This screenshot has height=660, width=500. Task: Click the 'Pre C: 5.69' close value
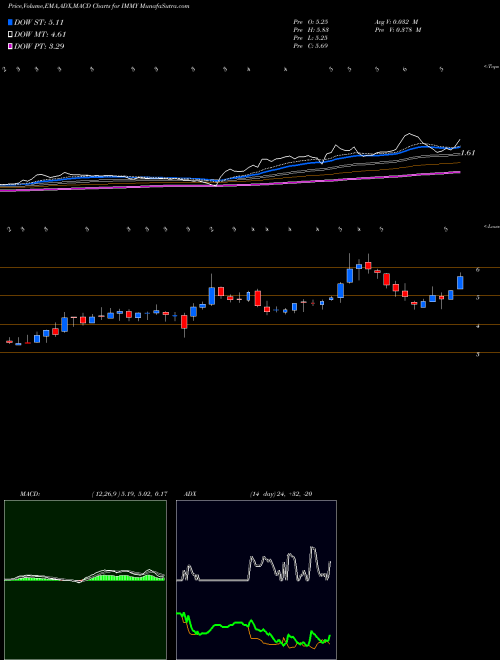point(311,46)
